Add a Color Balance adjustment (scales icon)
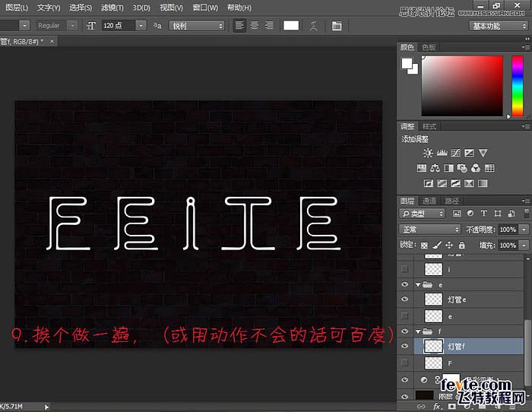 (x=435, y=168)
